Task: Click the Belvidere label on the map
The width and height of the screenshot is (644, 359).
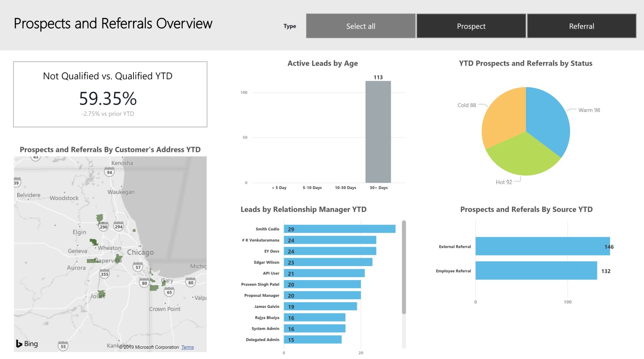Action: pyautogui.click(x=28, y=195)
